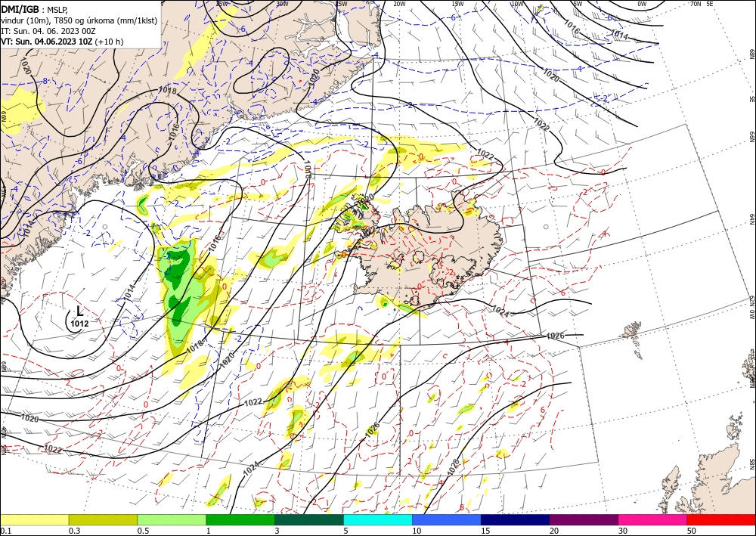Click legend value "15" under the color bar

[485, 531]
